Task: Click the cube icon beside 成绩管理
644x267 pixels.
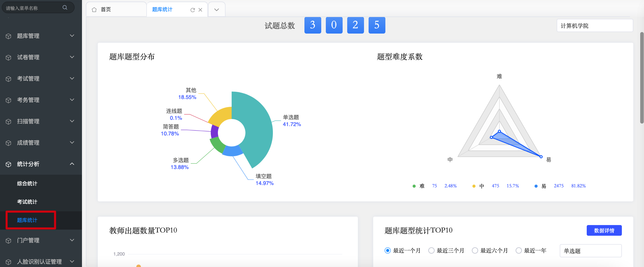Action: point(8,143)
